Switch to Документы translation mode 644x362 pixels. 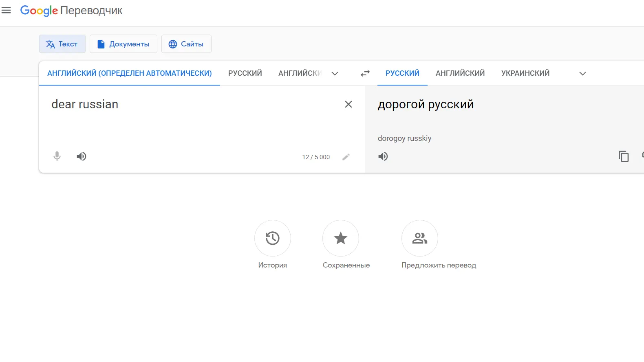124,44
